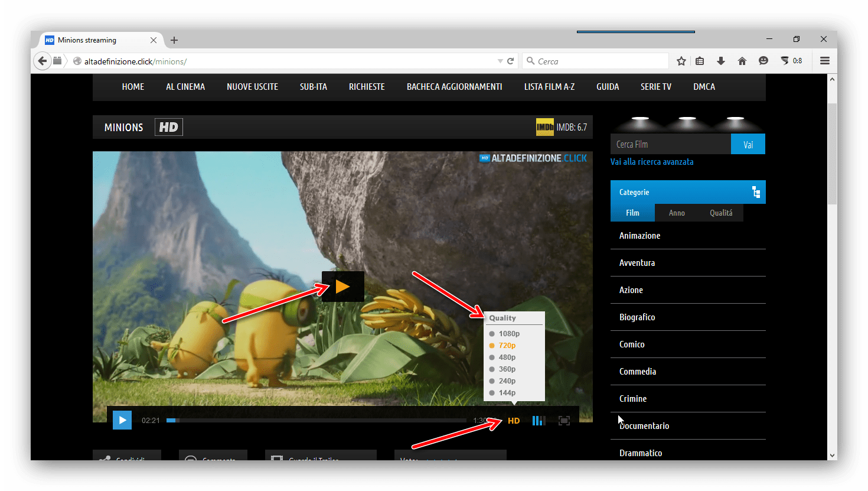Close the Minions streaming tab
The width and height of the screenshot is (868, 491).
154,40
